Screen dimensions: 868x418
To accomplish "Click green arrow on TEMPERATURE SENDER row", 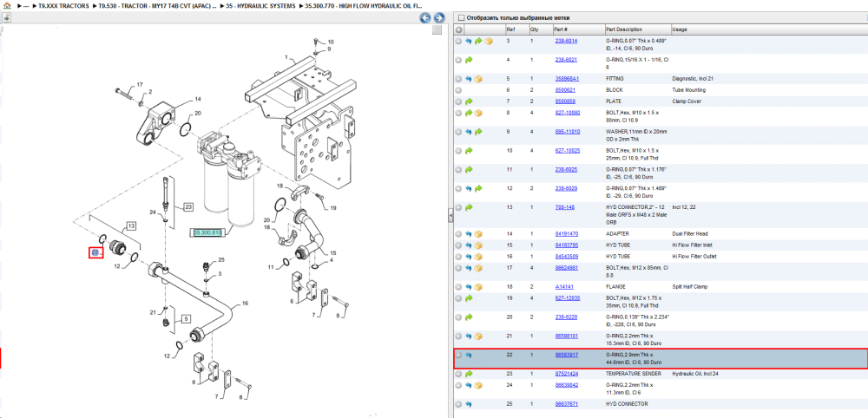I will (x=469, y=374).
